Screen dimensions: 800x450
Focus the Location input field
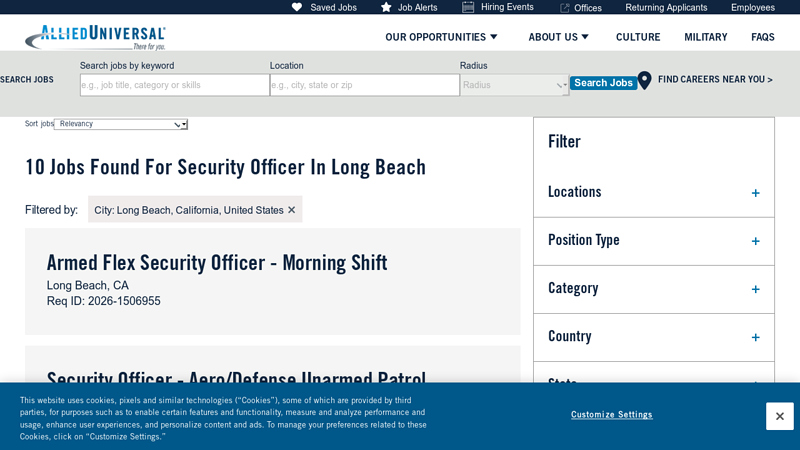point(364,85)
